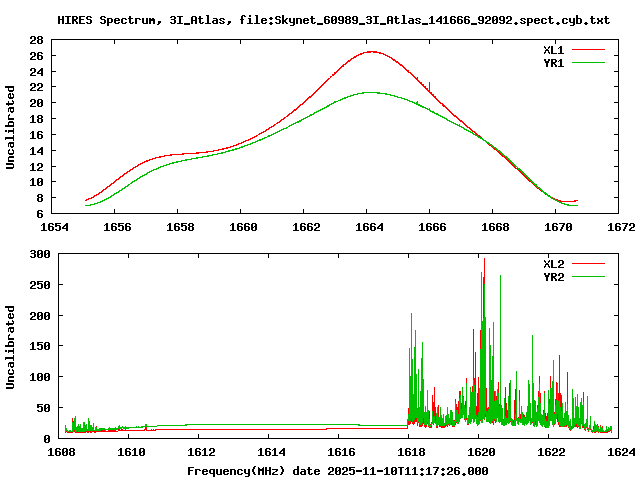Click the bottom plot's Uncalibrated axis label

coord(11,347)
